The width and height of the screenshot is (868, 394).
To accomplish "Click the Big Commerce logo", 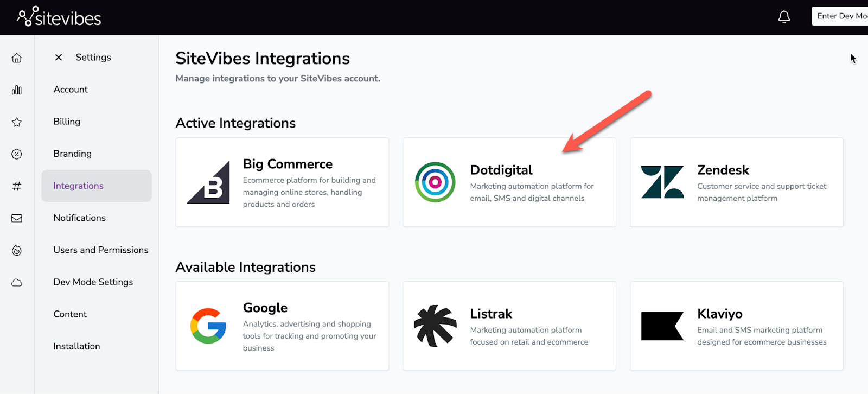I will click(x=208, y=182).
